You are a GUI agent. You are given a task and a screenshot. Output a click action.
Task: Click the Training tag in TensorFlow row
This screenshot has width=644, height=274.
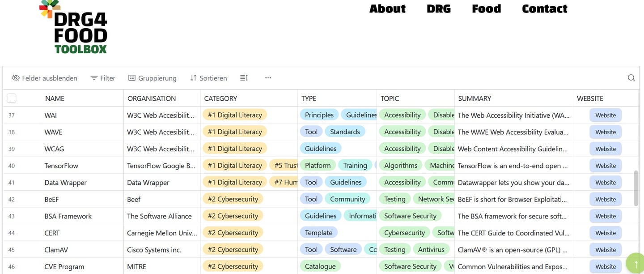(355, 166)
